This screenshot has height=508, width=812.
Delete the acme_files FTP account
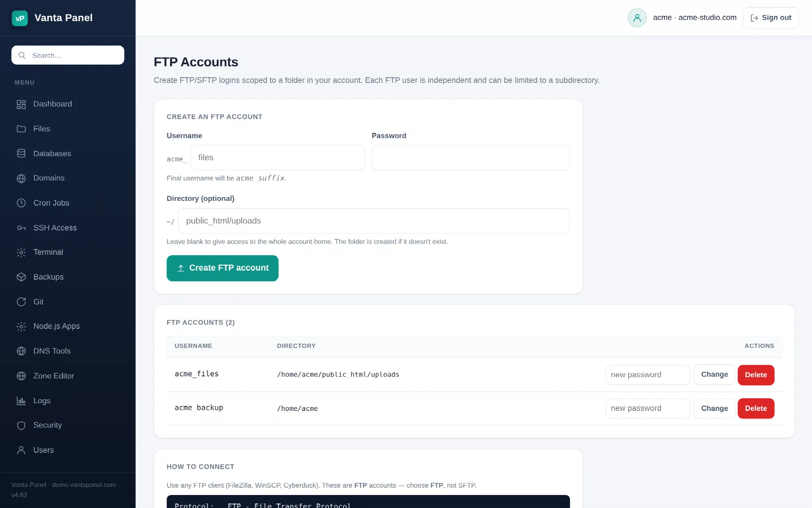click(x=756, y=375)
